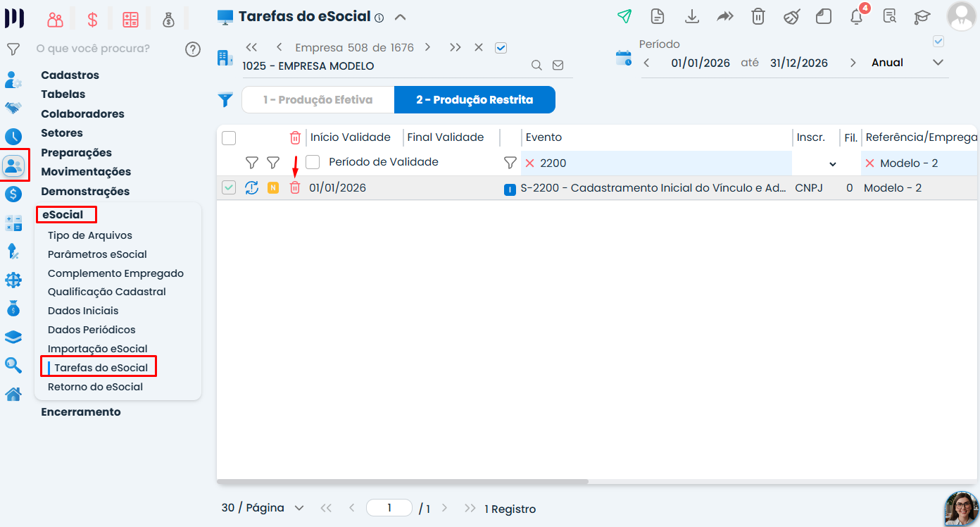Open the graduation cap training icon
The image size is (980, 527).
point(922,17)
